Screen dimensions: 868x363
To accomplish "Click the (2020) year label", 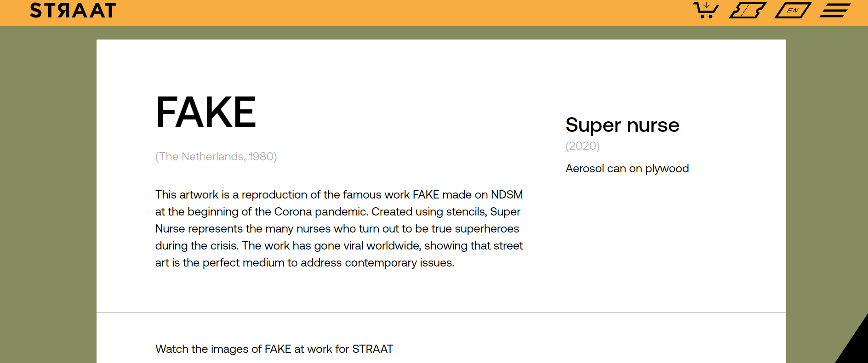I will click(x=582, y=146).
